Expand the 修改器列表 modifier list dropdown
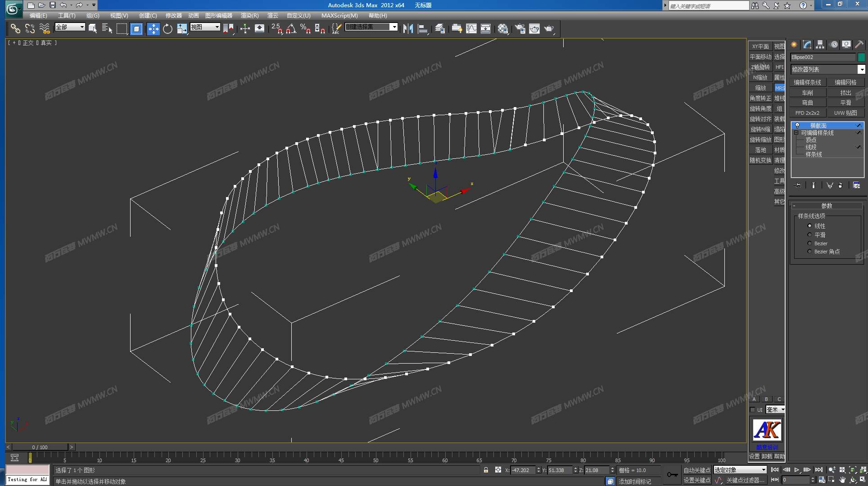Viewport: 868px width, 486px height. pos(827,69)
